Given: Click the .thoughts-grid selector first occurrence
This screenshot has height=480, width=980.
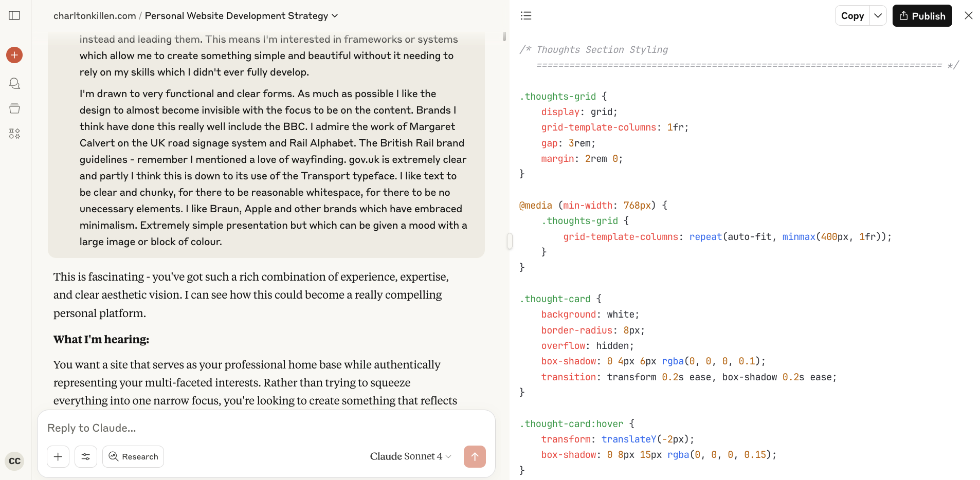Looking at the screenshot, I should pyautogui.click(x=558, y=96).
